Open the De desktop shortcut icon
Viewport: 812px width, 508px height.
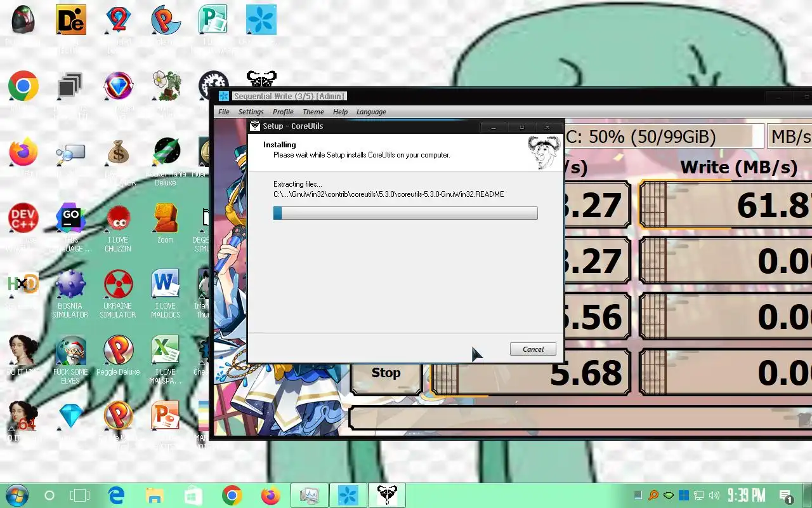click(x=70, y=20)
